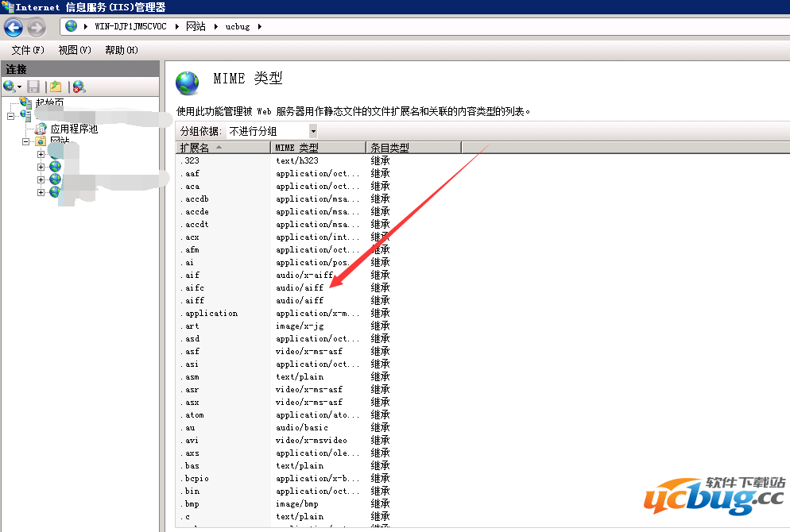Open the 视图(V) menu
Viewport: 790px width, 532px height.
click(x=74, y=49)
